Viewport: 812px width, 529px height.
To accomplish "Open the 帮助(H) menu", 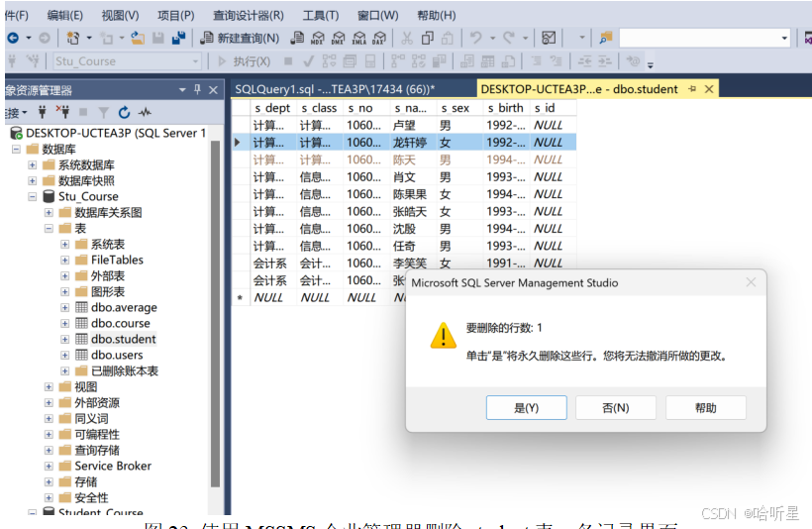I will (x=436, y=16).
